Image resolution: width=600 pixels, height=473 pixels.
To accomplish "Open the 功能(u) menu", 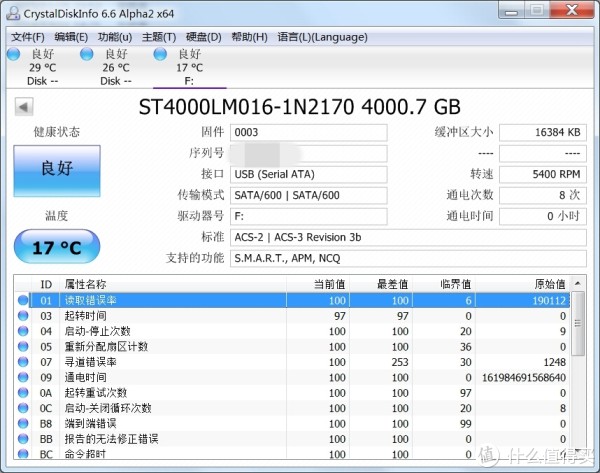I will 115,37.
